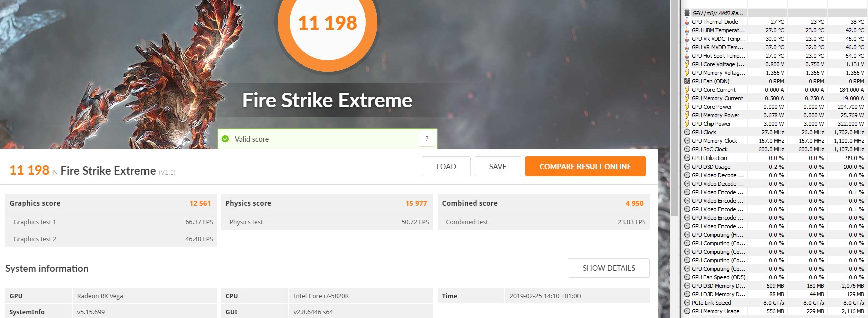Click the question mark help button
868x318 pixels.
427,139
